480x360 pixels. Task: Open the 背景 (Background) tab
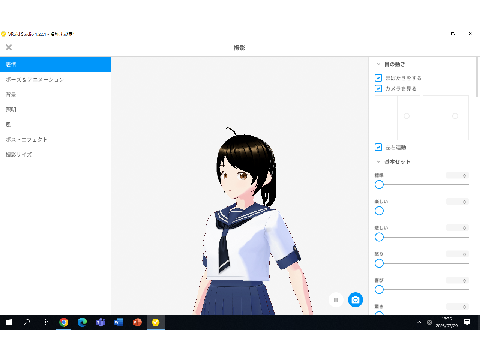coord(55,94)
